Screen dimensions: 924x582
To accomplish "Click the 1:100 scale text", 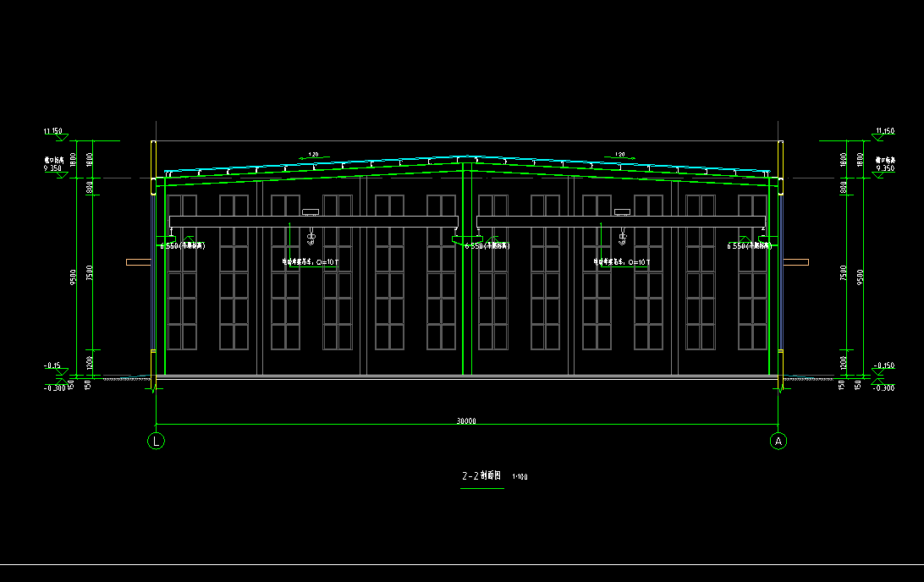I will coord(520,477).
